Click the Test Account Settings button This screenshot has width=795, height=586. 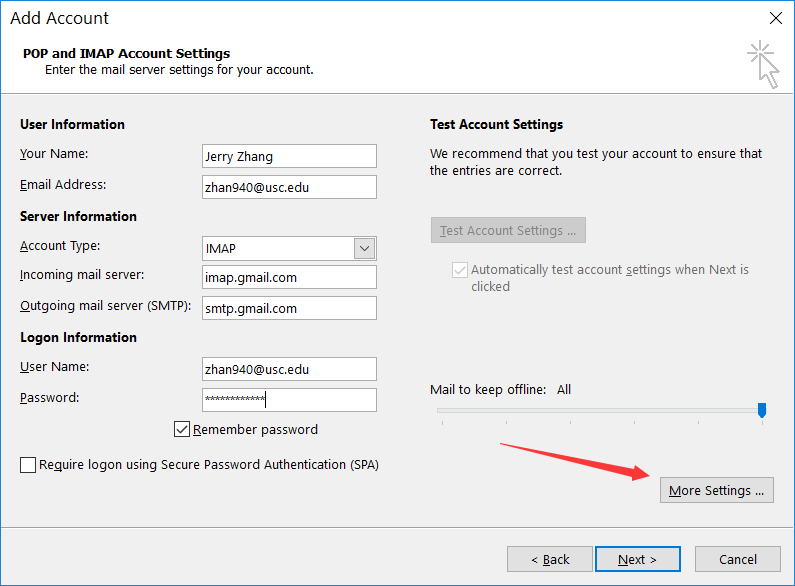508,230
